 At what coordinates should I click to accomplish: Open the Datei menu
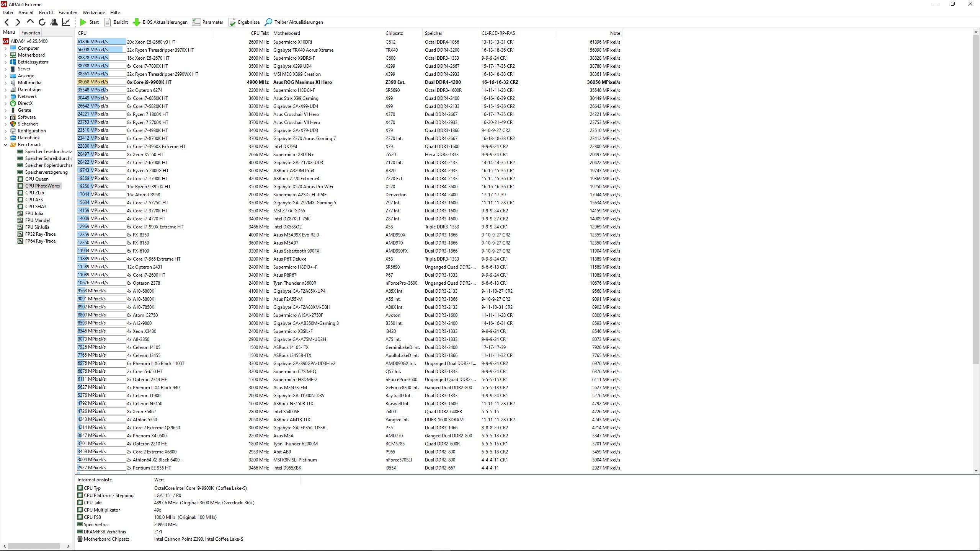8,13
